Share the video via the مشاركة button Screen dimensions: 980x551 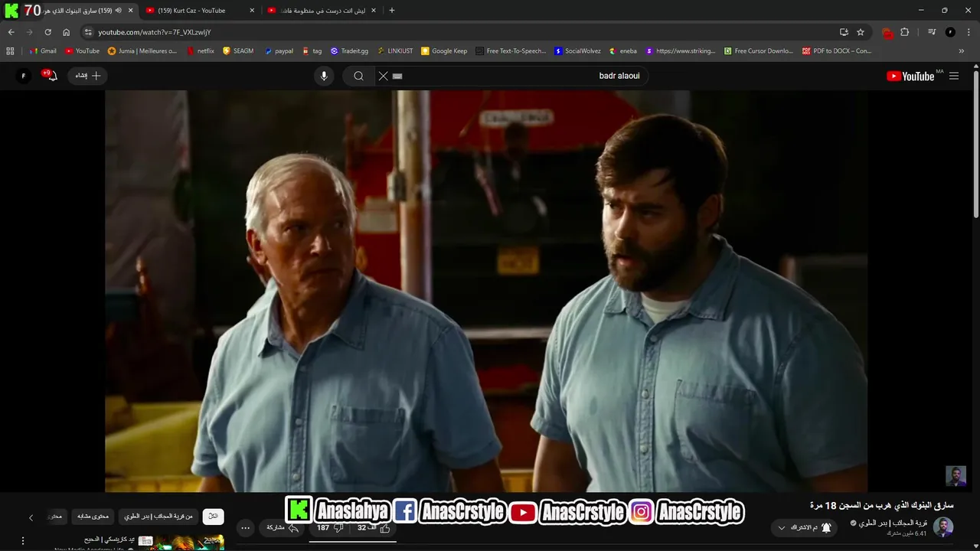click(283, 528)
